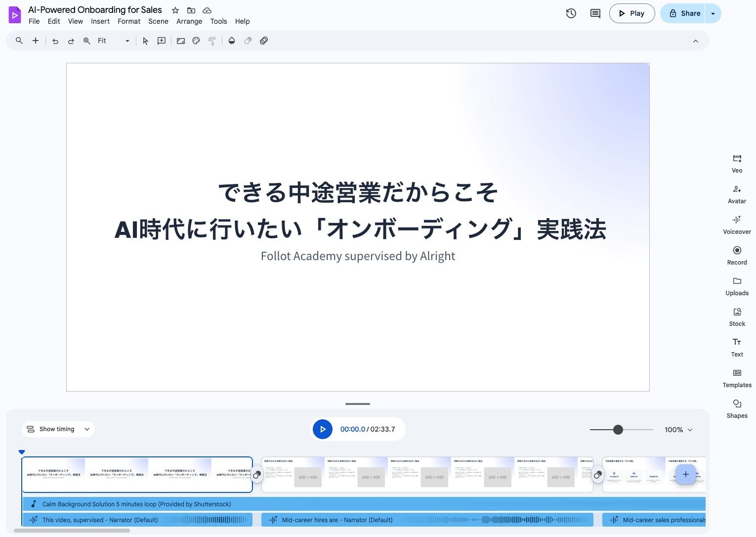Open the Stock media panel
This screenshot has height=537, width=756.
tap(737, 316)
